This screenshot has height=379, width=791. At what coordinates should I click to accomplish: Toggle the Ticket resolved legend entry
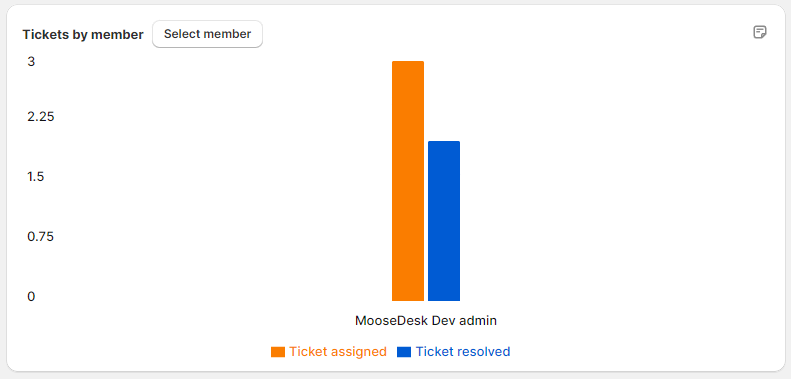tap(454, 352)
